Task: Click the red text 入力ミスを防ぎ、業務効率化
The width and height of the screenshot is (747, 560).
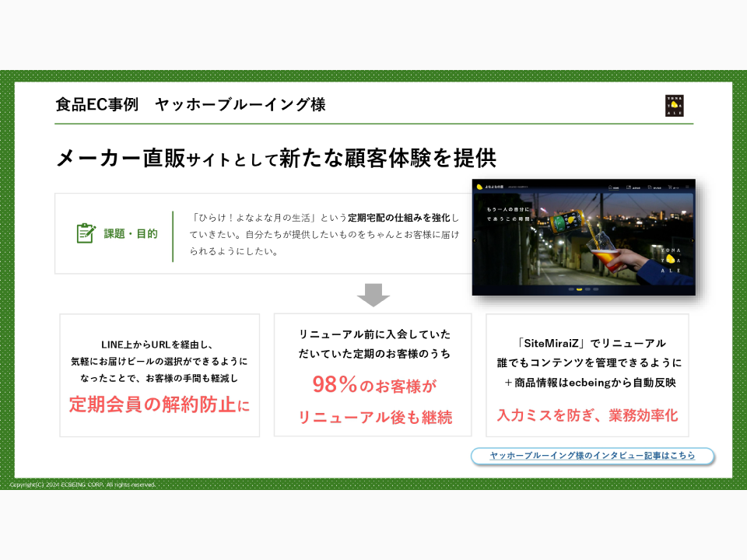Action: pos(587,415)
